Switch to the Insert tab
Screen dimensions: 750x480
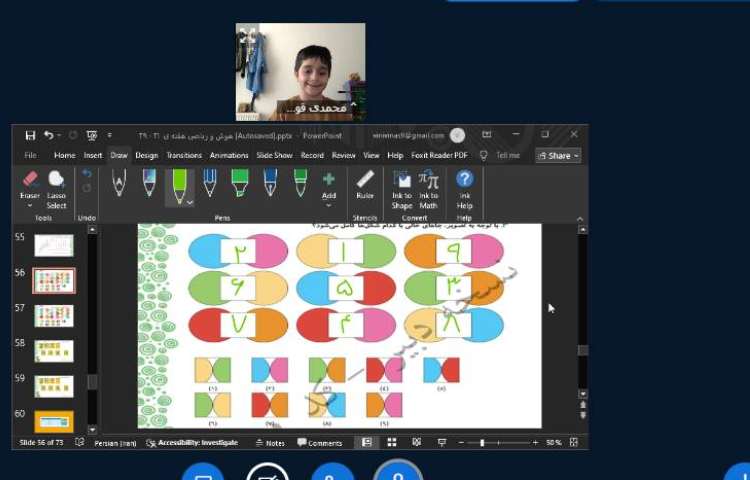(93, 155)
